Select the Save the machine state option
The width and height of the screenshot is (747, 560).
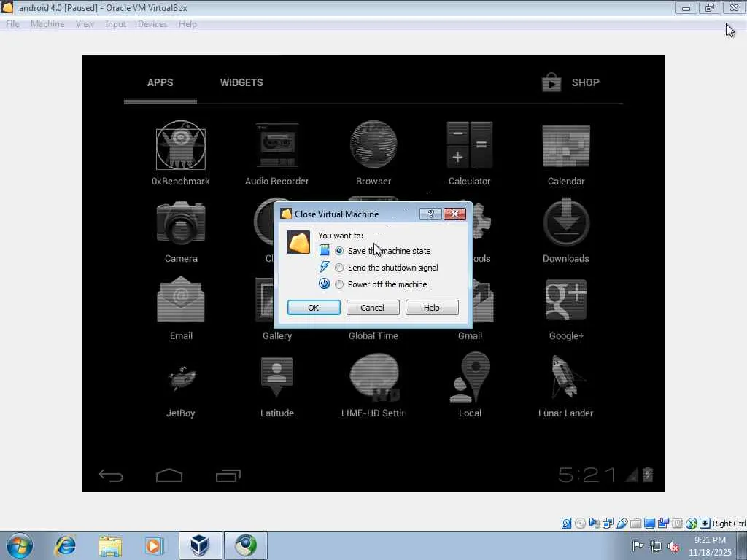click(x=338, y=251)
